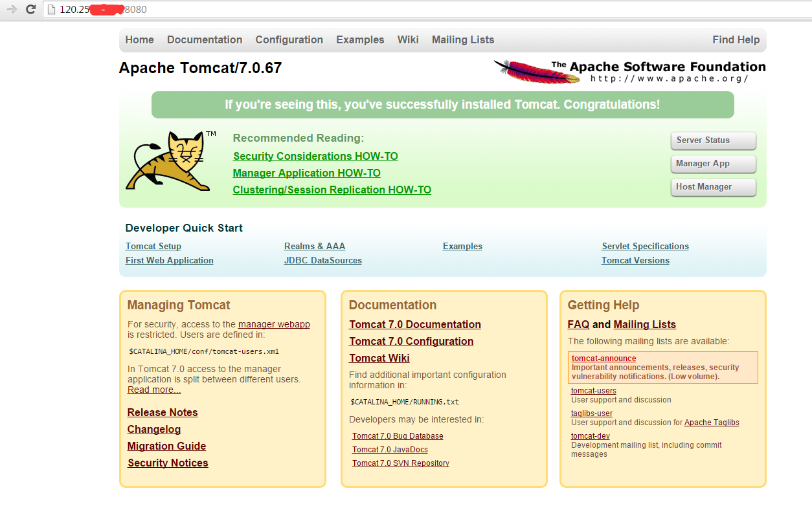This screenshot has height=506, width=812.
Task: Open Tomcat 7.0 Bug Database link
Action: click(x=398, y=436)
